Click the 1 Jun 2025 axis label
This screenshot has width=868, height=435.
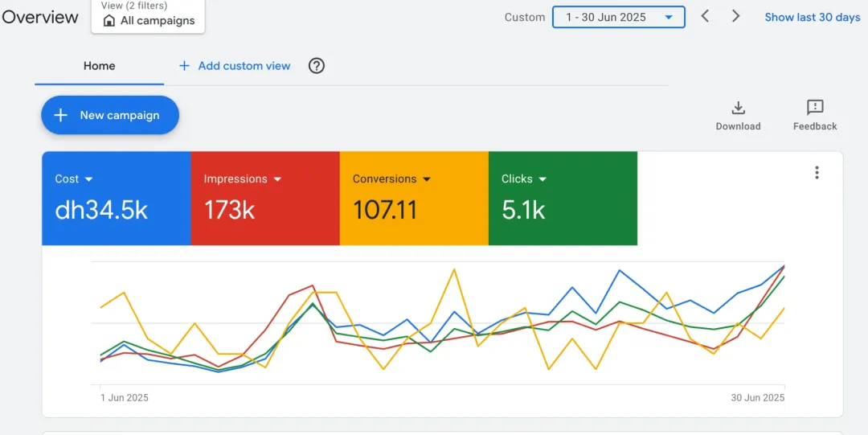click(125, 398)
